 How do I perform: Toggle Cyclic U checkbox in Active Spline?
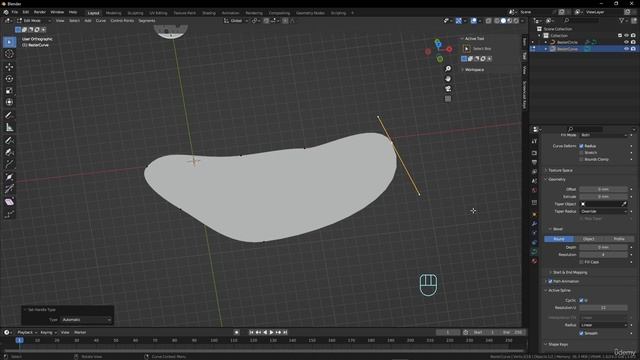click(x=581, y=300)
